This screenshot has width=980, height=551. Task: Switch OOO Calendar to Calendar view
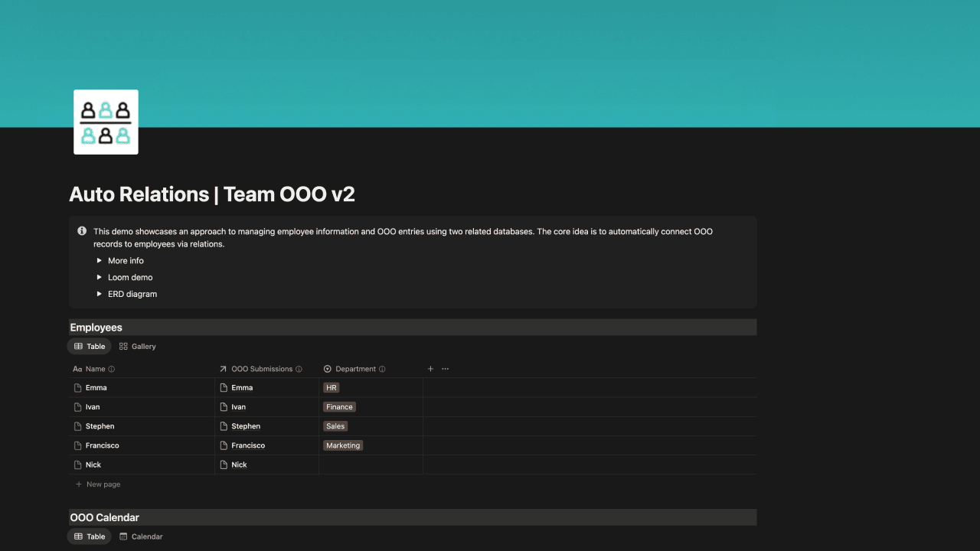[141, 537]
